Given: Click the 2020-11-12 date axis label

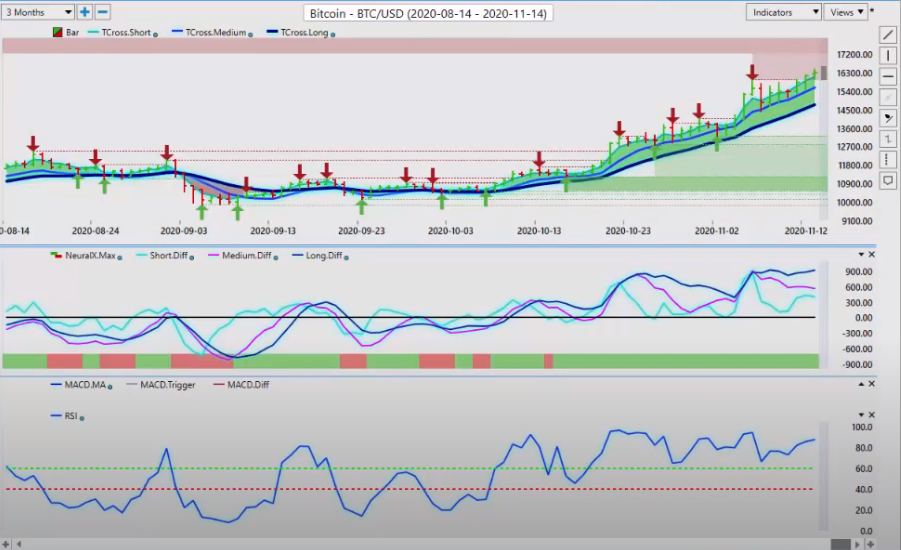Looking at the screenshot, I should [x=806, y=230].
